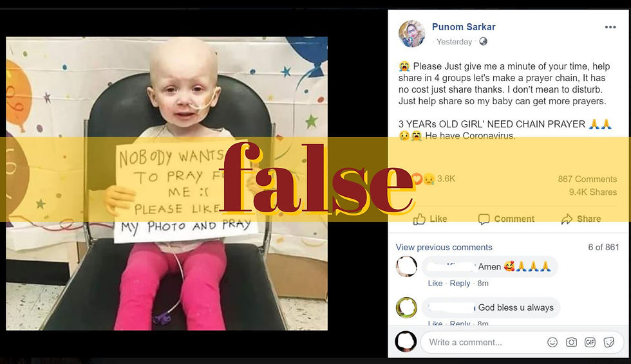Expand View previous comments

pos(444,247)
